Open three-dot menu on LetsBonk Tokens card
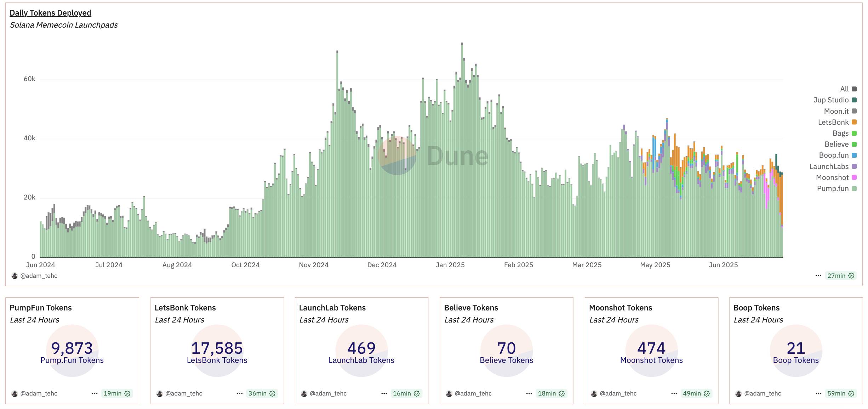 pos(240,393)
